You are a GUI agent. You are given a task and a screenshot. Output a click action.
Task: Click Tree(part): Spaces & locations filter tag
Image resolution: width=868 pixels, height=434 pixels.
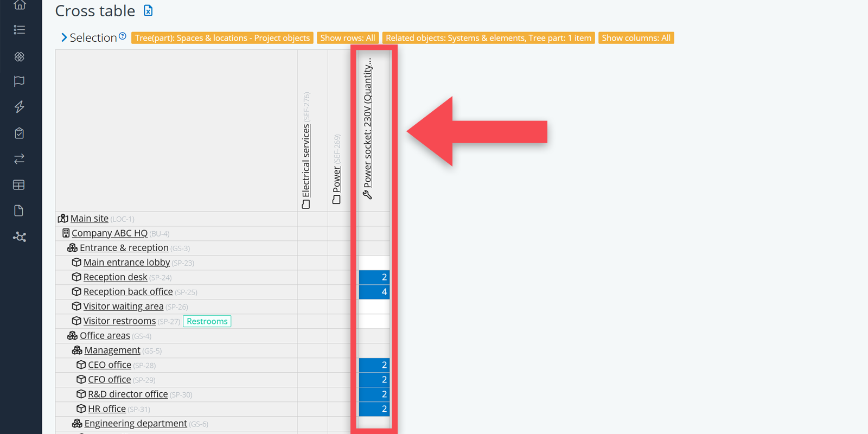tap(222, 38)
